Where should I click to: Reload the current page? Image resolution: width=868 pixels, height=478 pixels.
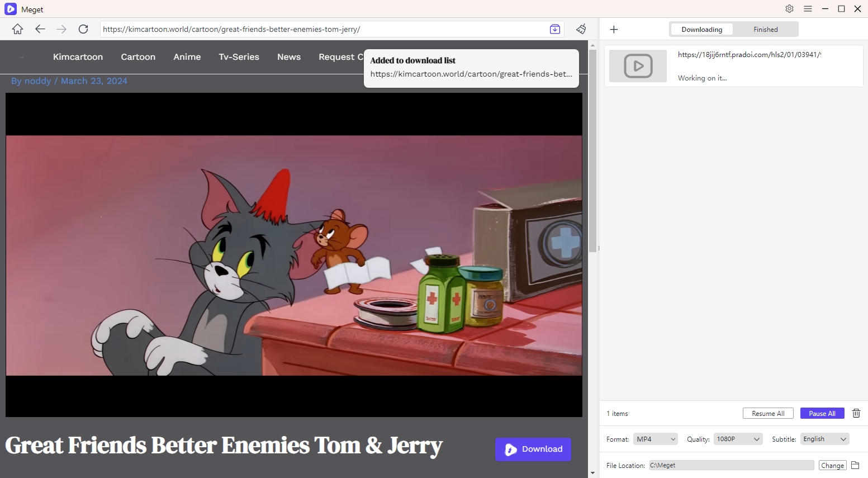pos(83,29)
